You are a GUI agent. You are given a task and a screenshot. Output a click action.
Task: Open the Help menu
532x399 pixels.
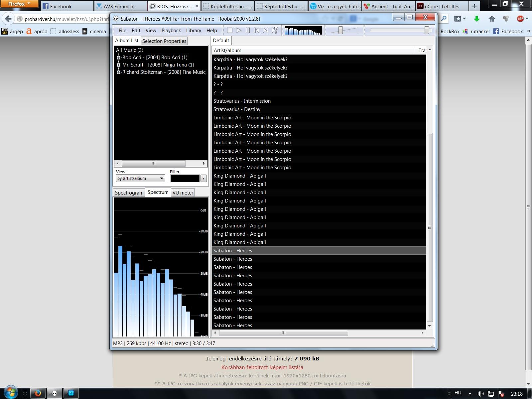pyautogui.click(x=211, y=30)
